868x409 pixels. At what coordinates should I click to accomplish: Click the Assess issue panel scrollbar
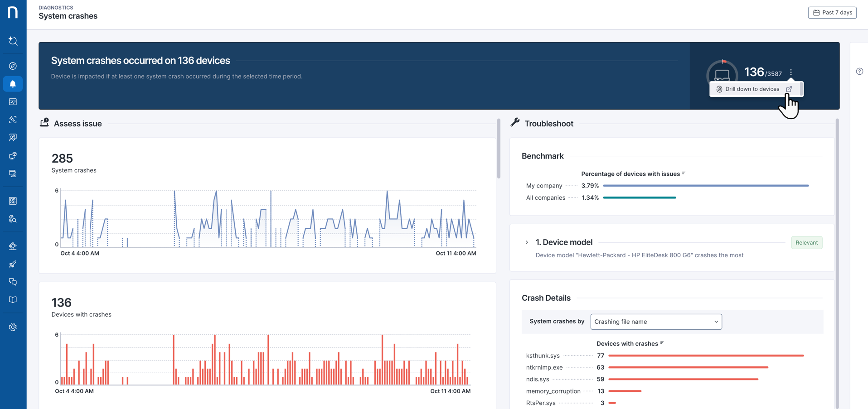click(x=499, y=149)
